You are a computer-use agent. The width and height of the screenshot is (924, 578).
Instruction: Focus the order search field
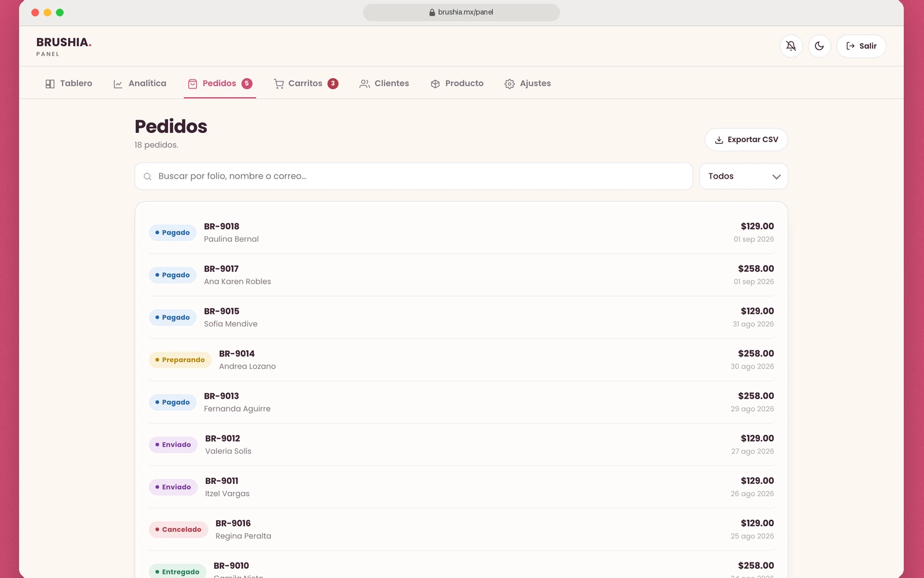point(413,176)
